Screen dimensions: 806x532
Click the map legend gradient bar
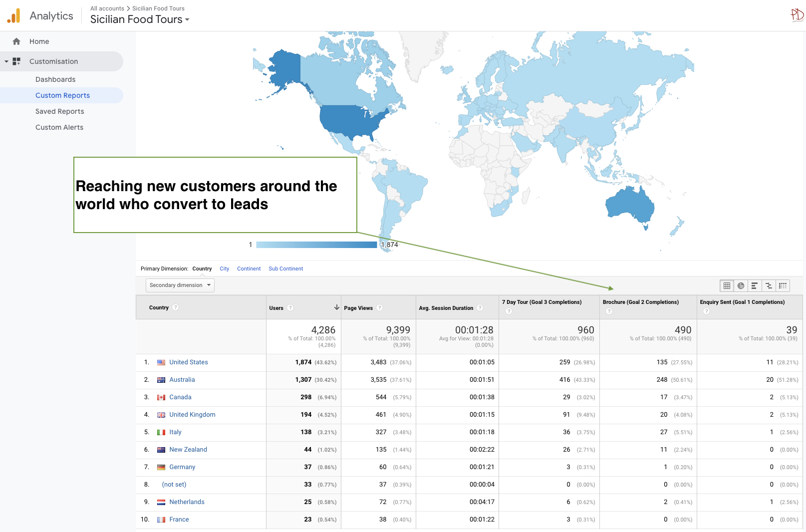316,245
